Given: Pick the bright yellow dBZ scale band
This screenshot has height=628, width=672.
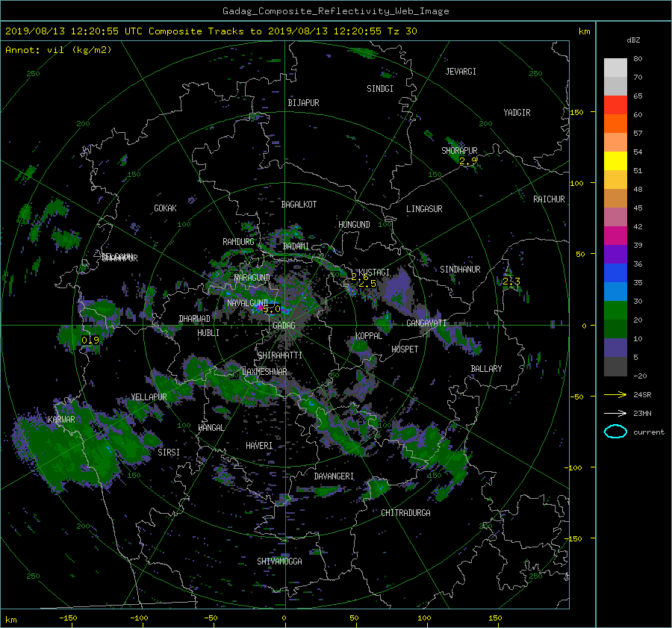Looking at the screenshot, I should click(615, 161).
